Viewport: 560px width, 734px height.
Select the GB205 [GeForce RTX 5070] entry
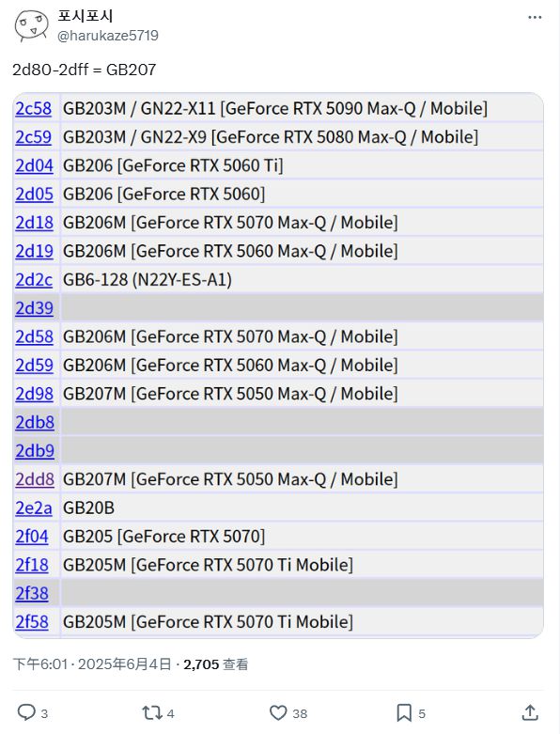pos(163,537)
